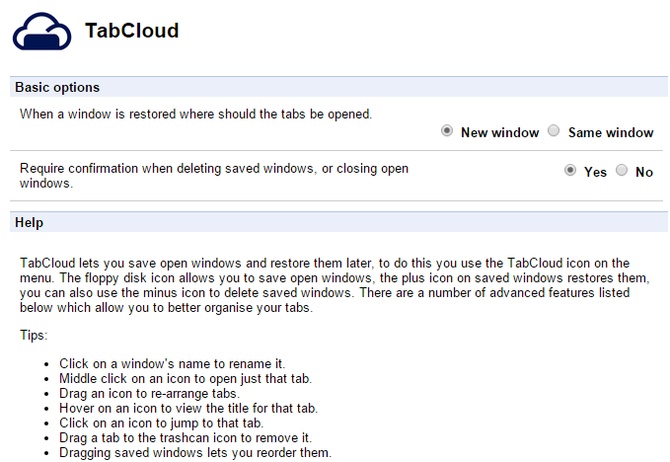The image size is (670, 462).
Task: Click the window restore question text
Action: 196,114
